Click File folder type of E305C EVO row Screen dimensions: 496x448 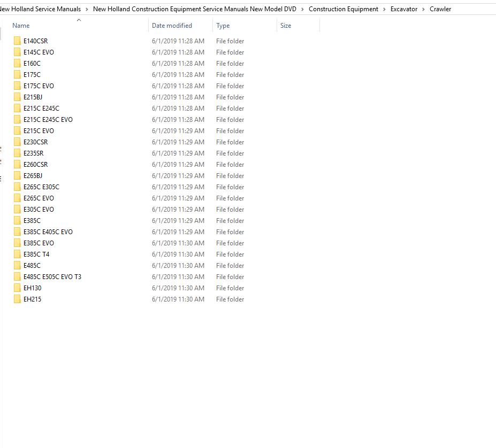tap(230, 210)
